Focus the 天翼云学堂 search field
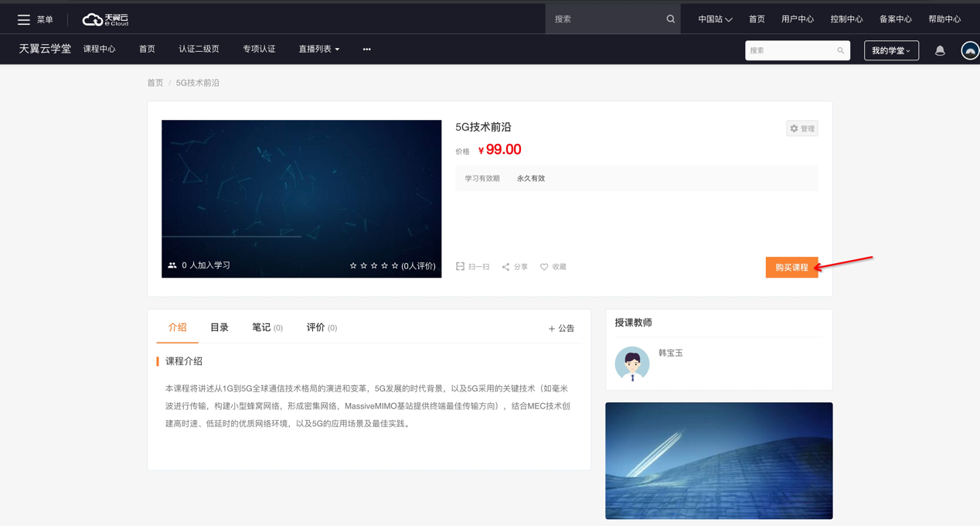 [790, 50]
